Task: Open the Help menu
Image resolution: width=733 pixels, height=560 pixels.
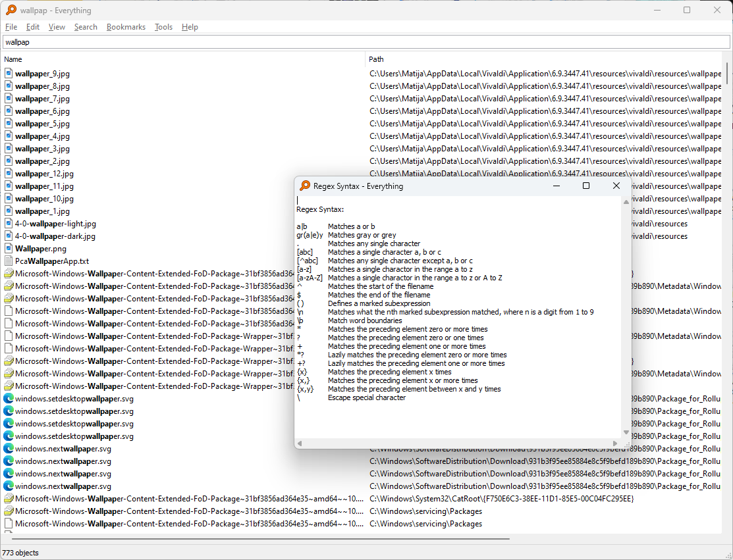Action: pos(190,27)
